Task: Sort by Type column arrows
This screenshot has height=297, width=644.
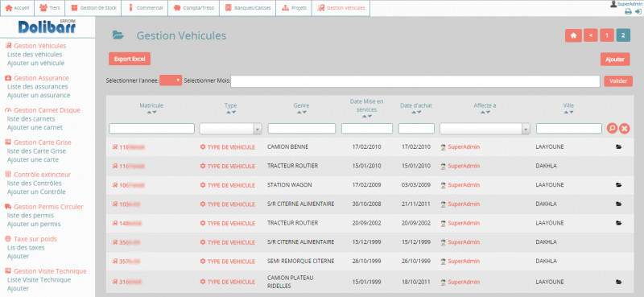Action: click(x=230, y=112)
